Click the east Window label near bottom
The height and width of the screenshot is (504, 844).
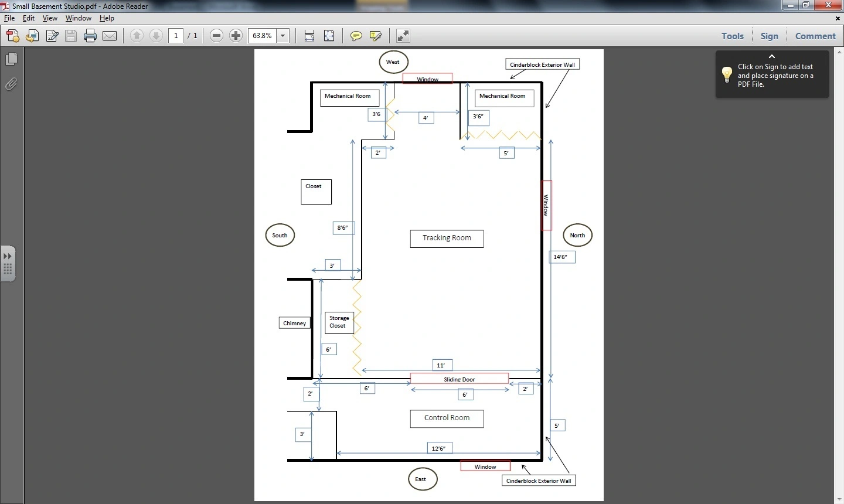[485, 466]
